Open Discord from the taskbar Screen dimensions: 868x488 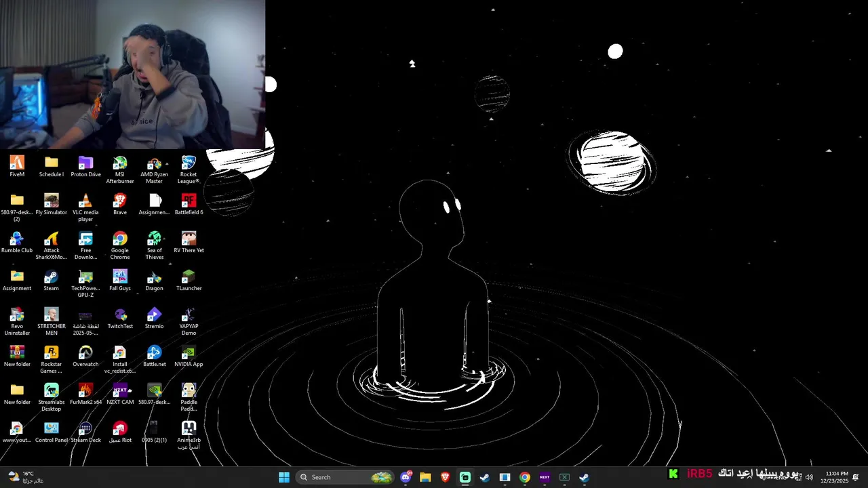click(x=406, y=477)
